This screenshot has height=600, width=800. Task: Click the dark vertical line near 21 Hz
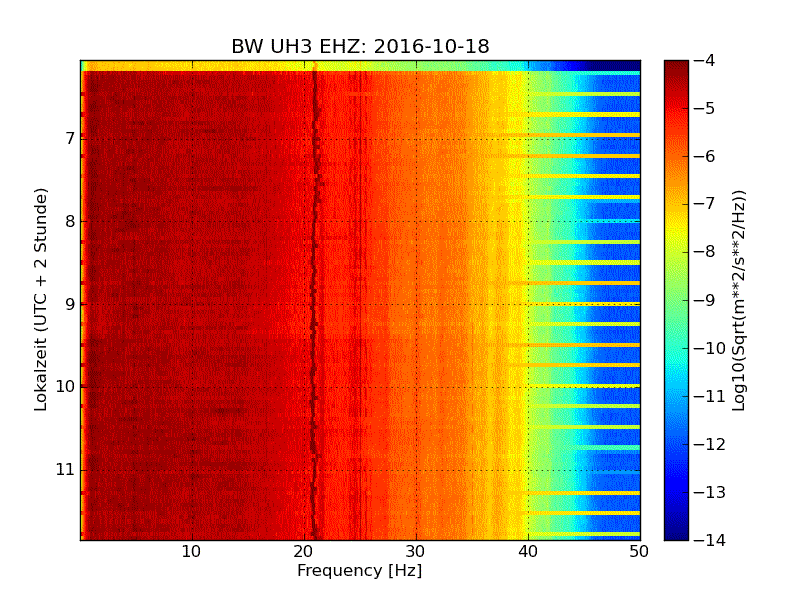coord(314,305)
